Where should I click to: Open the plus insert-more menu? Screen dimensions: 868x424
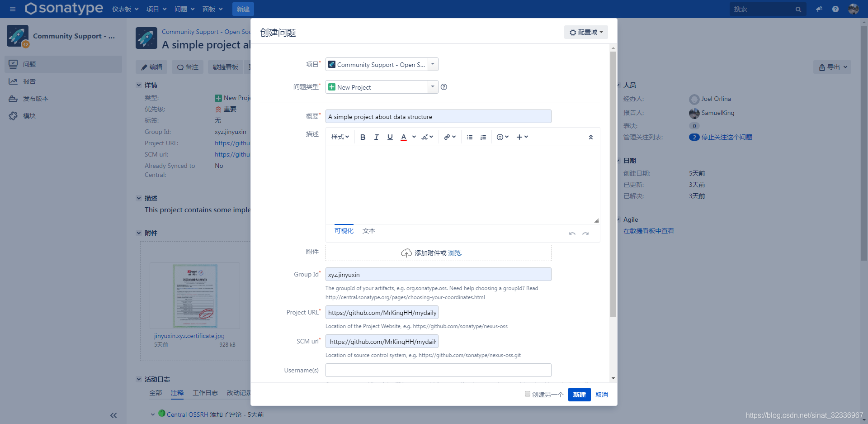[522, 137]
